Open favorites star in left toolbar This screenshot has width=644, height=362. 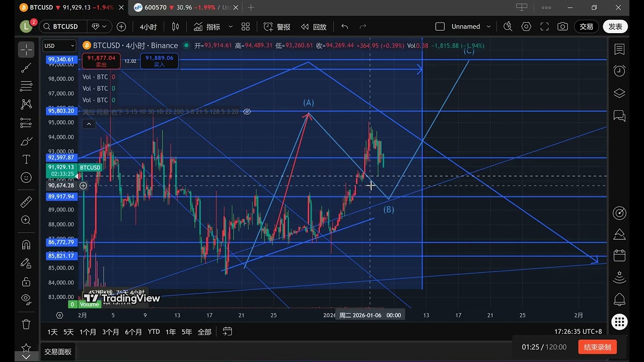coord(26,347)
